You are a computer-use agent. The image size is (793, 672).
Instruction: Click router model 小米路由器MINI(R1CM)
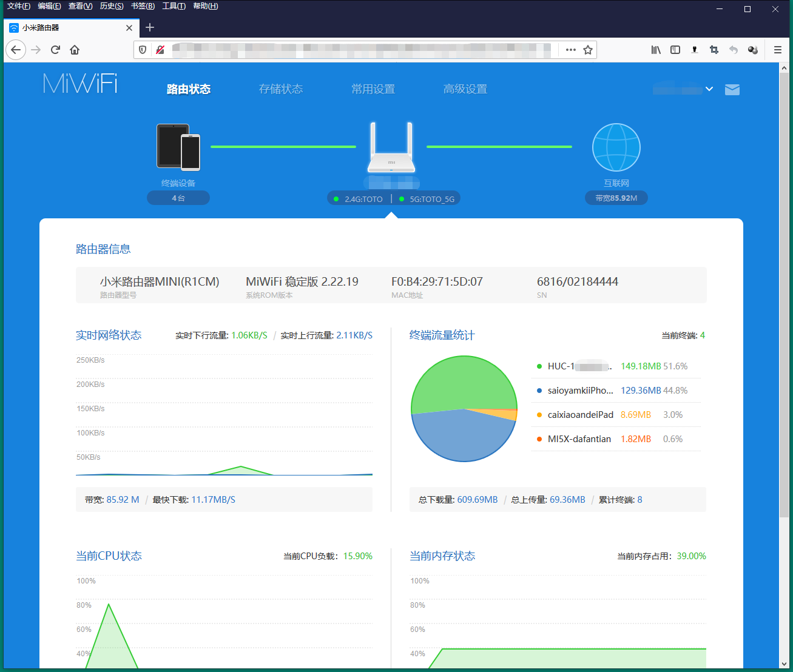tap(160, 281)
